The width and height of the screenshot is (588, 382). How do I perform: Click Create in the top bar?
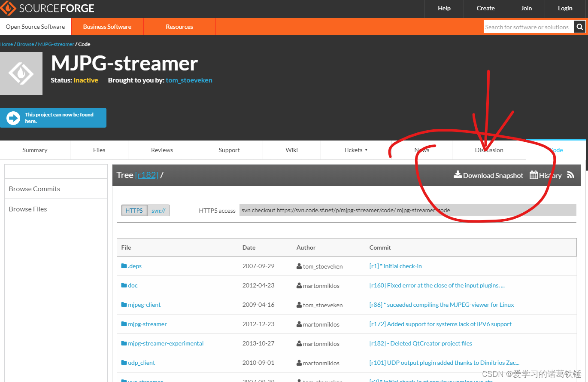[x=486, y=8]
